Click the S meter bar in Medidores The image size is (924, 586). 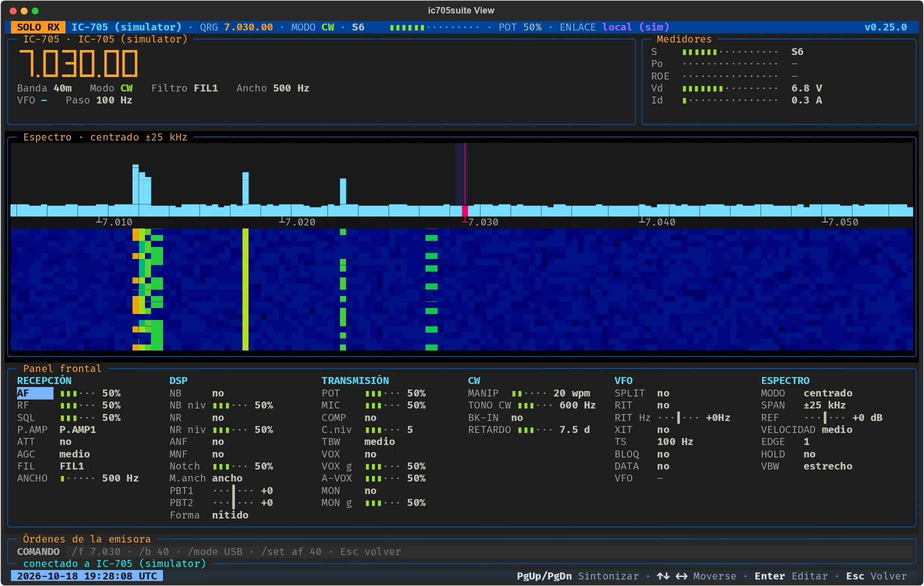pos(730,51)
